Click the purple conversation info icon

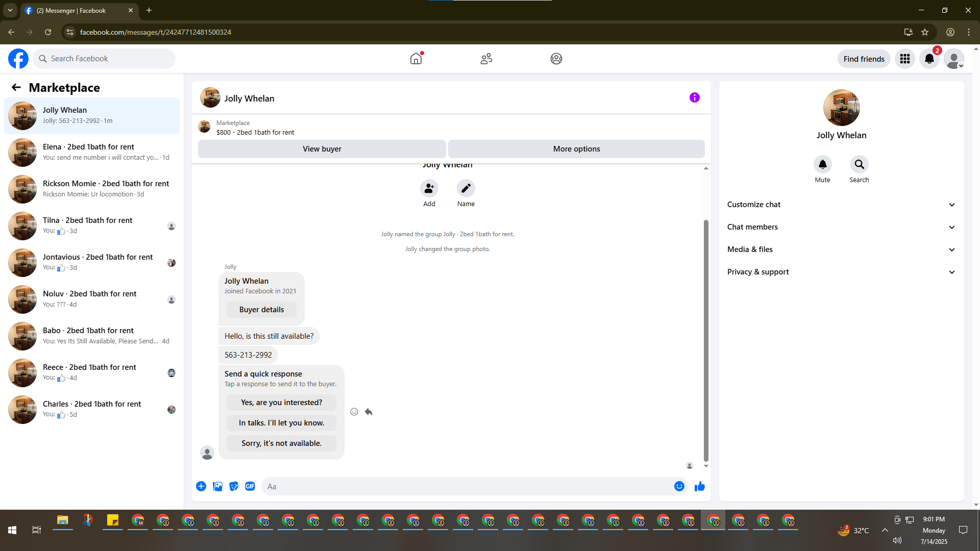point(694,97)
